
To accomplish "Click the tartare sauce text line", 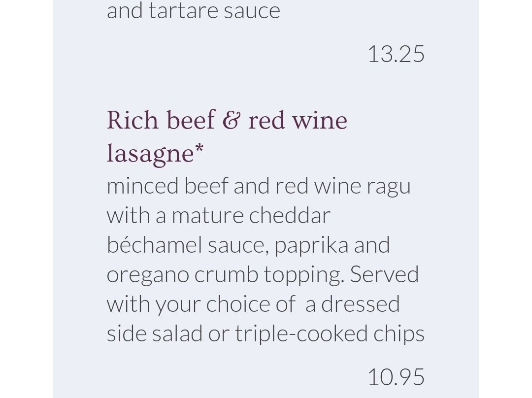I will pos(194,11).
